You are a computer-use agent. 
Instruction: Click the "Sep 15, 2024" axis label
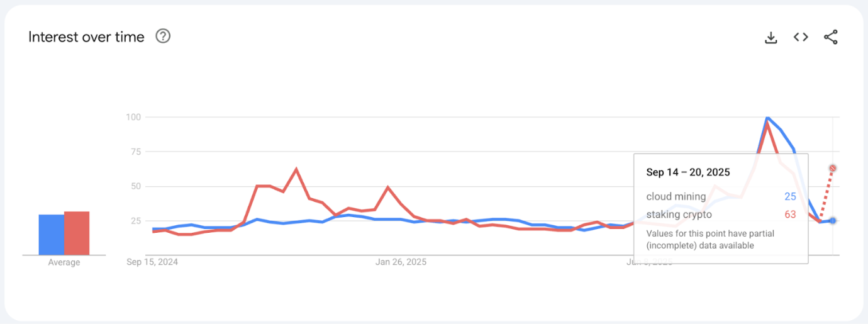coord(153,262)
